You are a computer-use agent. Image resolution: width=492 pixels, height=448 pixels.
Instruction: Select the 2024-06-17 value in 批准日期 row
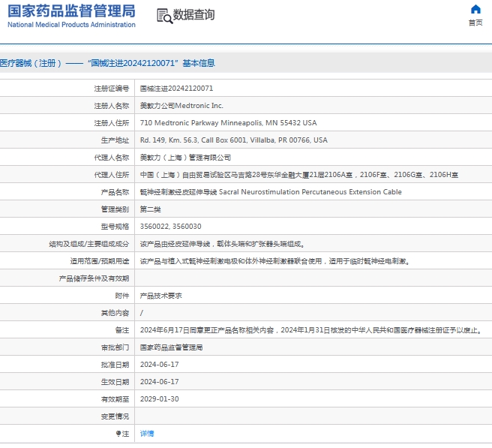coord(160,365)
